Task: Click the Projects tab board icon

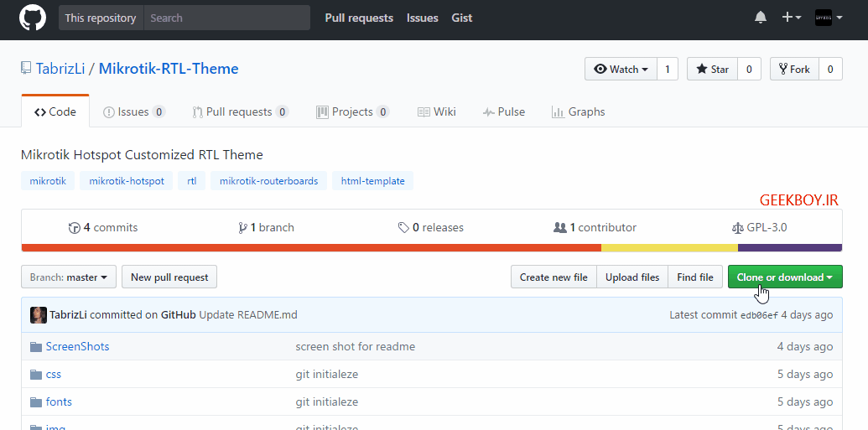Action: click(322, 112)
